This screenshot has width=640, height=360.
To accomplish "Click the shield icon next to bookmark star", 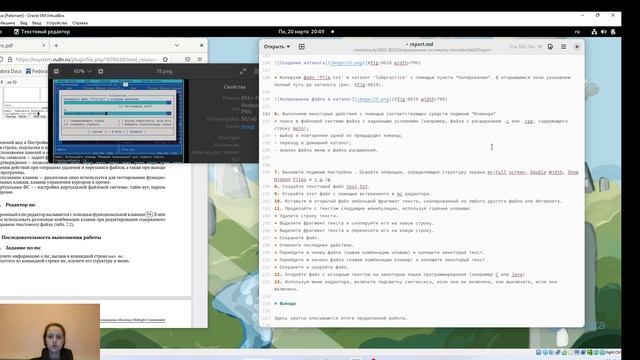I will tap(187, 59).
